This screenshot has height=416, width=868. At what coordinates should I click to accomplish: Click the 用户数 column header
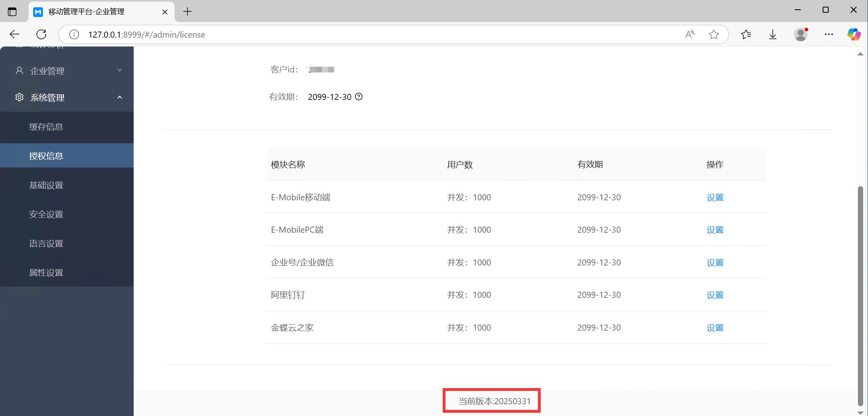[x=460, y=165]
